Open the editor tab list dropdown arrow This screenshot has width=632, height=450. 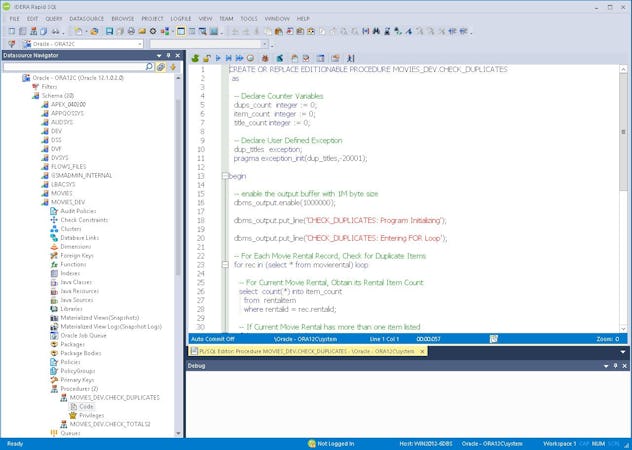point(623,352)
